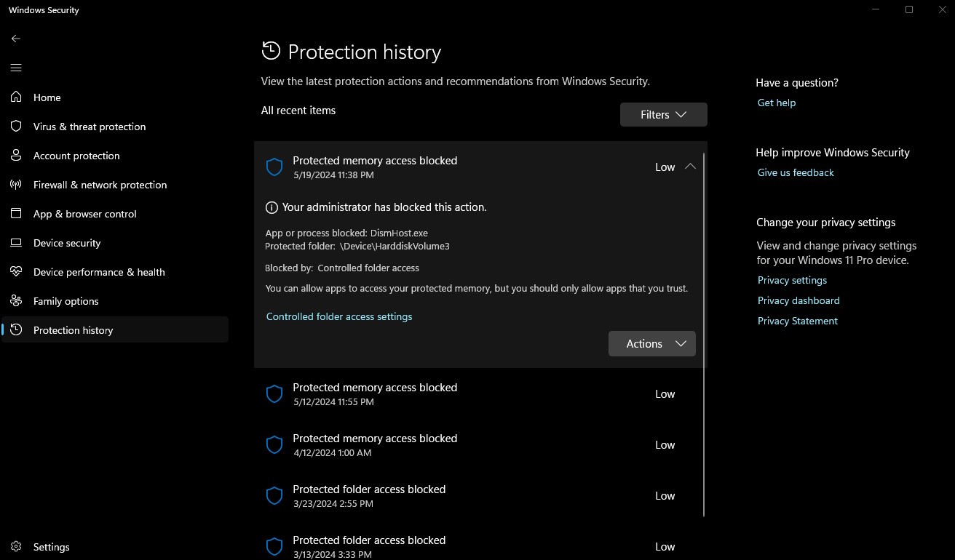This screenshot has width=955, height=560.
Task: Click the back arrow icon
Action: (16, 39)
